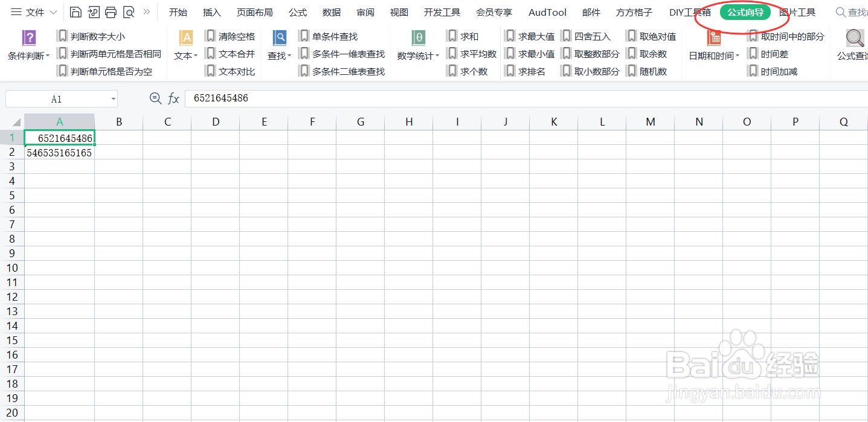The image size is (868, 422).
Task: Click 多条件一维表查找
Action: pyautogui.click(x=342, y=54)
